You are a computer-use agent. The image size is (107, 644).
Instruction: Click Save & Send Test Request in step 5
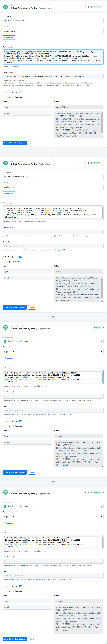[x=15, y=472]
